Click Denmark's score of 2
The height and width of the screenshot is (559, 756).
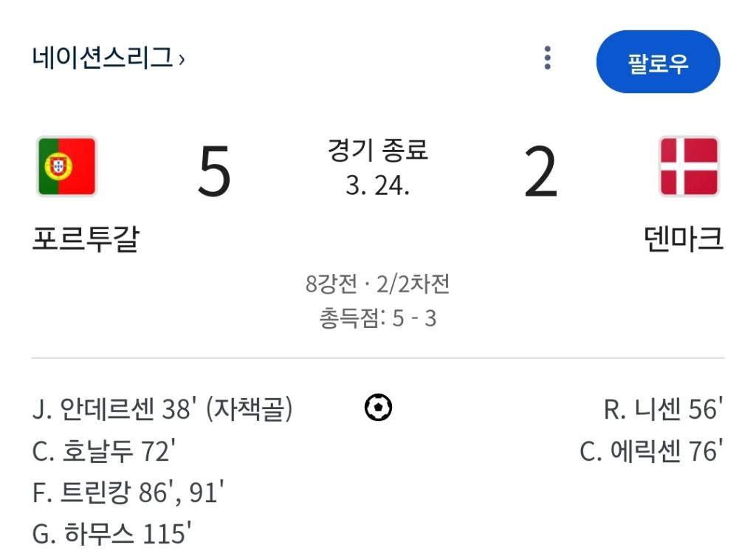540,173
